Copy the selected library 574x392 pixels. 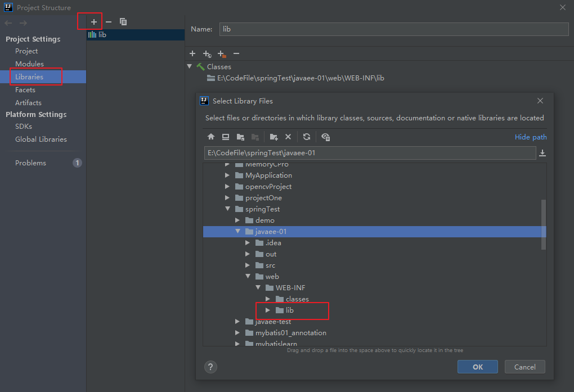(123, 22)
